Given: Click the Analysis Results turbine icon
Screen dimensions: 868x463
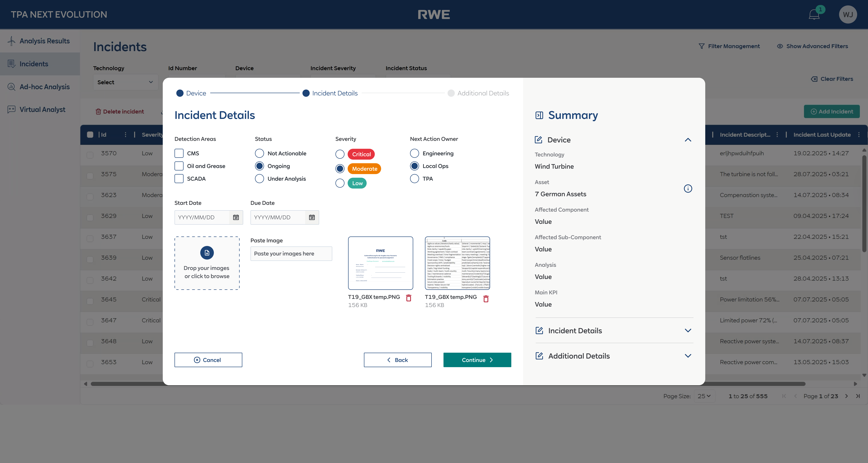Looking at the screenshot, I should coord(11,41).
